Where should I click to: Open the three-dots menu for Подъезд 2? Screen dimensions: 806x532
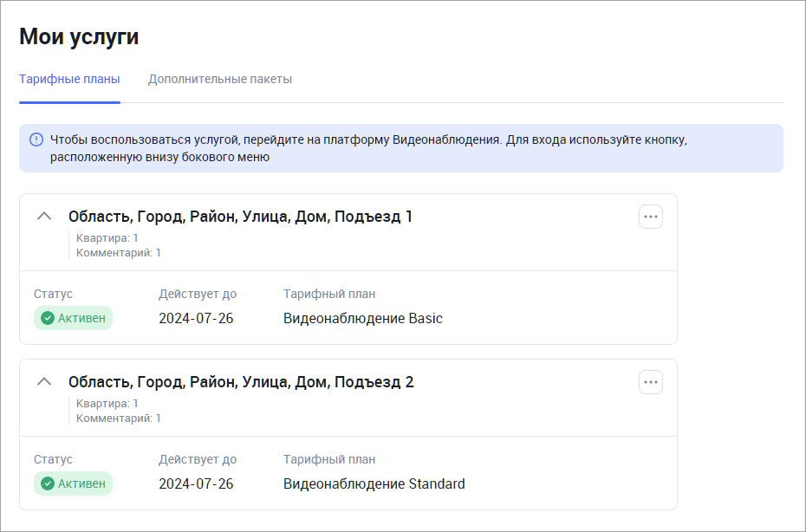pos(650,382)
